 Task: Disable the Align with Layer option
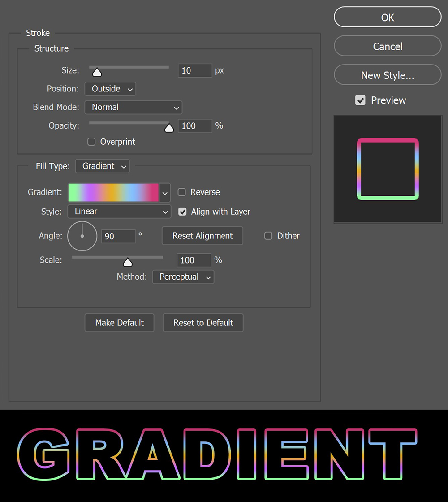(x=182, y=211)
